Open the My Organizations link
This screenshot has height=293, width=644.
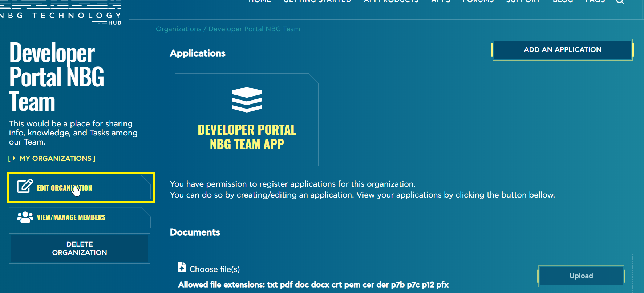coord(56,158)
